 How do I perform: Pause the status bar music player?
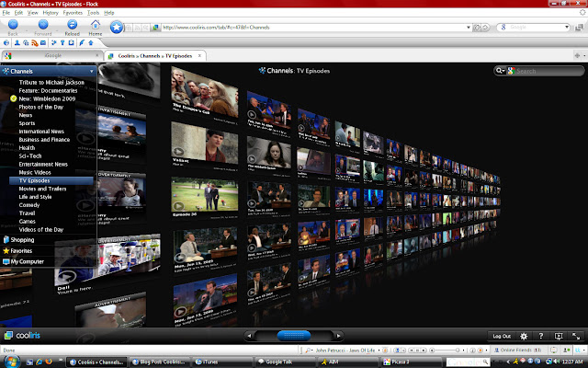tap(417, 350)
